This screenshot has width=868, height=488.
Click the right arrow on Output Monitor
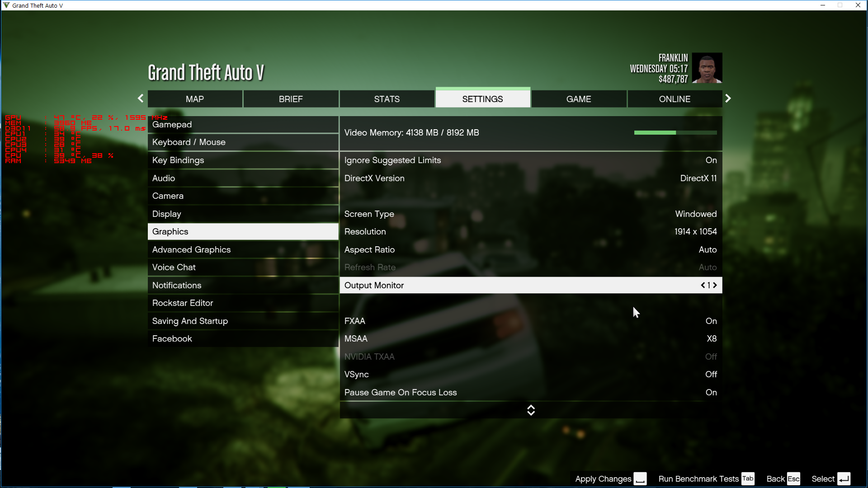[x=715, y=285]
